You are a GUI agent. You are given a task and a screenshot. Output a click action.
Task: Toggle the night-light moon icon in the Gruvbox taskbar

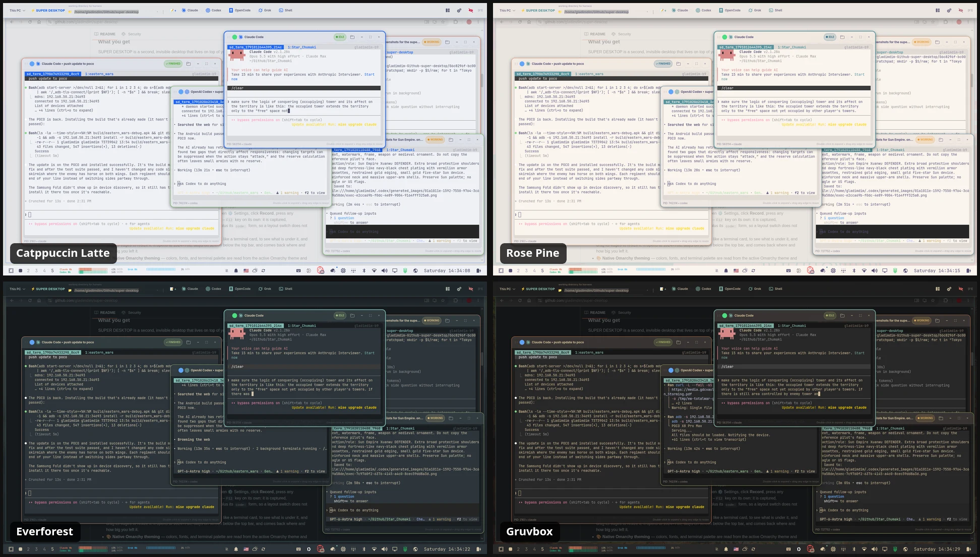coord(799,549)
